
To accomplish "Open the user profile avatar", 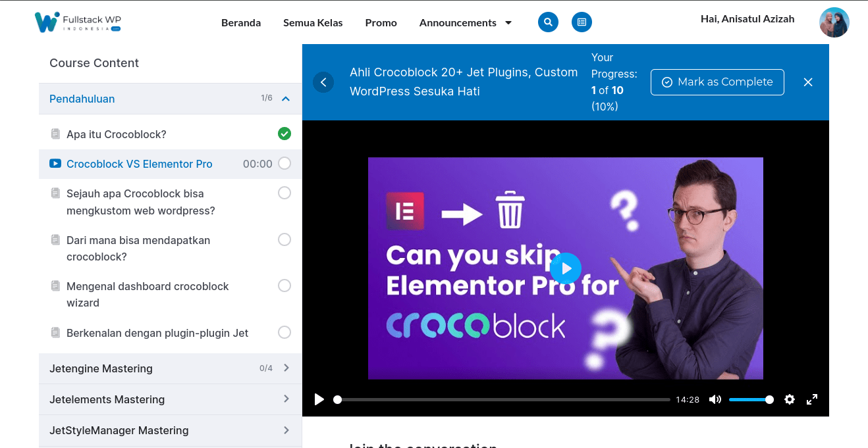I will (834, 22).
